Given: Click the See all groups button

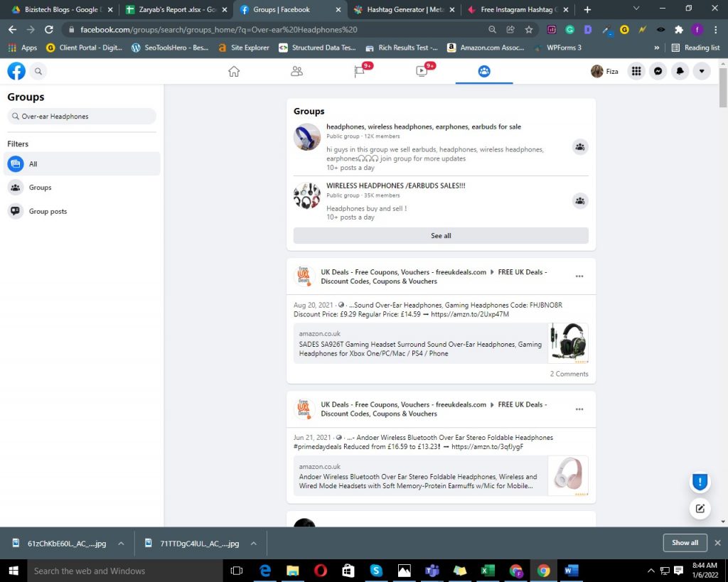Looking at the screenshot, I should point(441,236).
